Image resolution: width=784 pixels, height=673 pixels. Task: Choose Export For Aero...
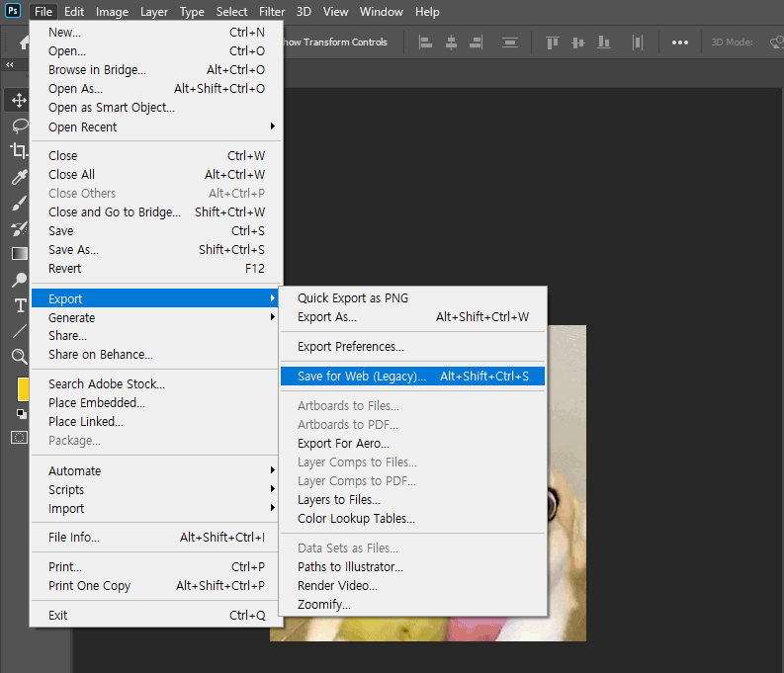412,443
